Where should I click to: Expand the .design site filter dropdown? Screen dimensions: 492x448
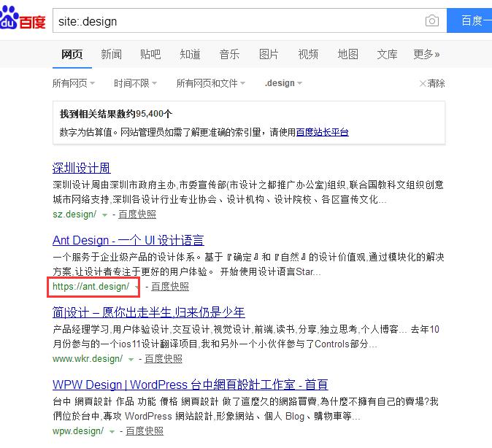click(x=283, y=83)
